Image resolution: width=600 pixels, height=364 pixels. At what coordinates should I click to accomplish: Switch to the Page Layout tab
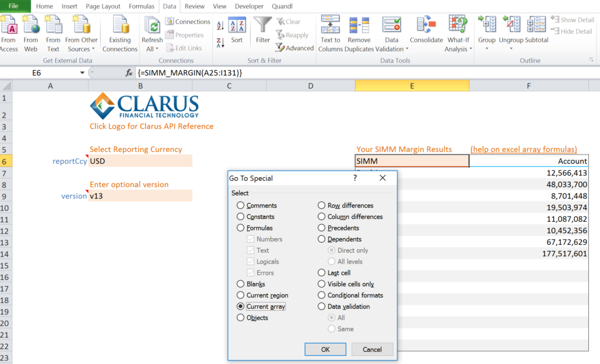click(103, 6)
